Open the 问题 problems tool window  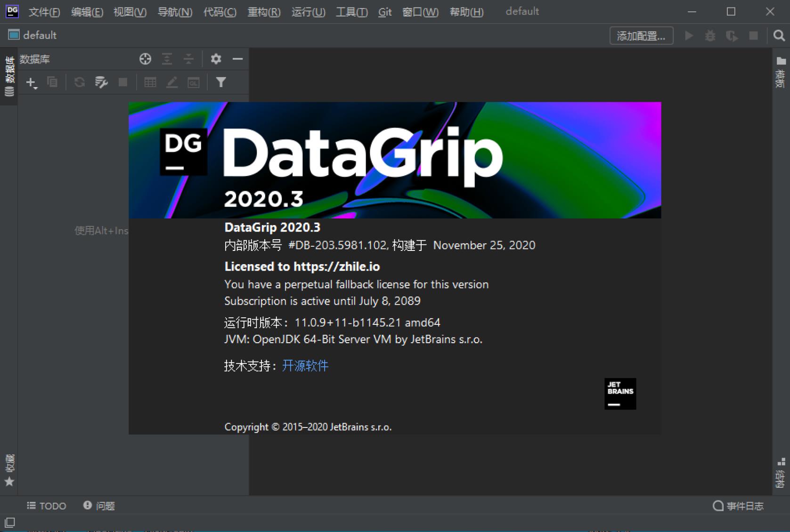(x=99, y=506)
